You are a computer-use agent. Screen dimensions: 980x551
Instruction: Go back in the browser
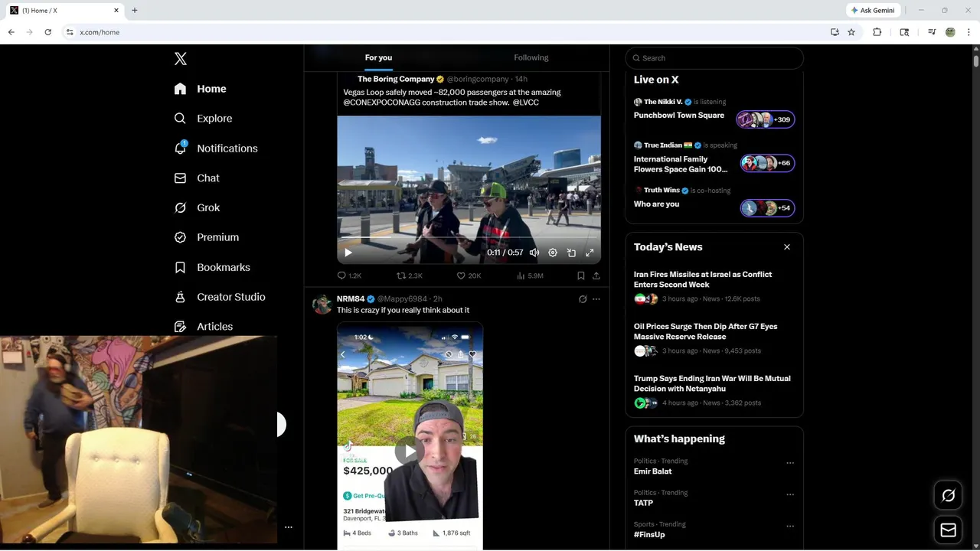click(11, 32)
